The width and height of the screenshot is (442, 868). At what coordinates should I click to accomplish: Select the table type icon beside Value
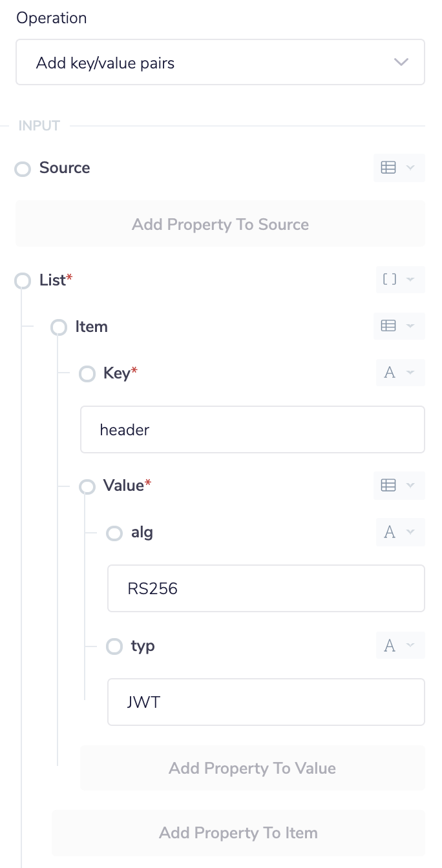(388, 485)
